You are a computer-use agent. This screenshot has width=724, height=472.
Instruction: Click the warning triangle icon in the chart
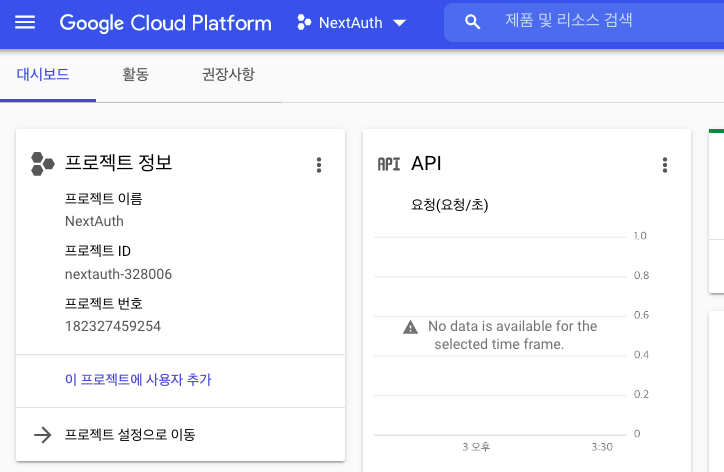pyautogui.click(x=410, y=327)
